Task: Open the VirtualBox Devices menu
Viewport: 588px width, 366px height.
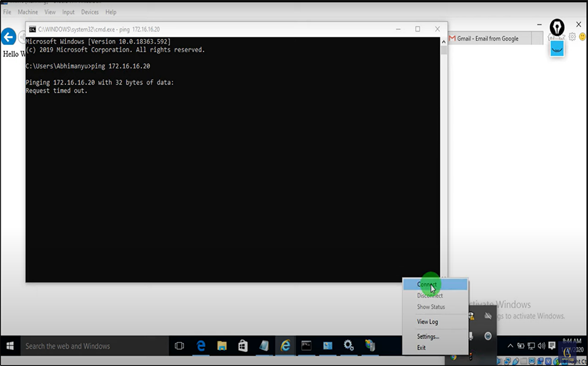Action: tap(90, 12)
